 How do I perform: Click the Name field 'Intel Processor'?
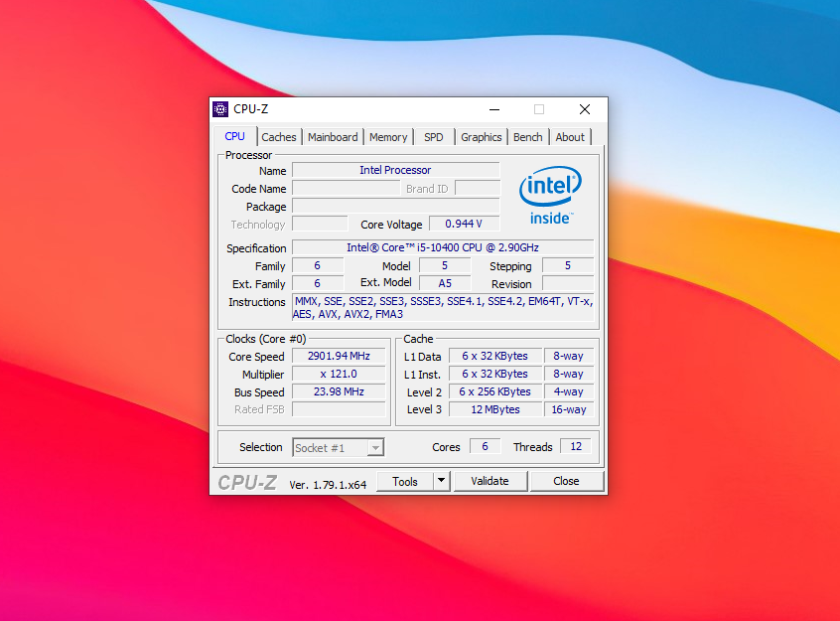(396, 171)
